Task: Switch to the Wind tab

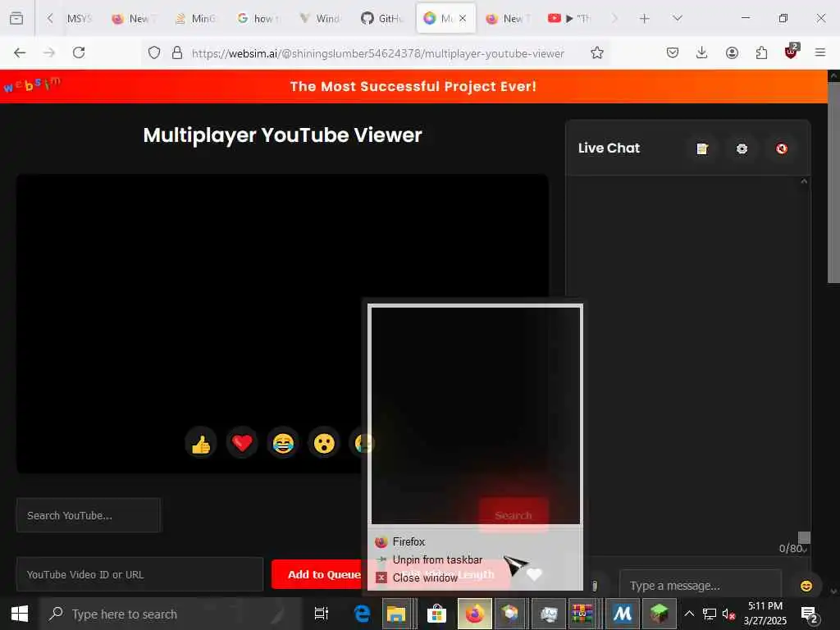Action: coord(321,19)
